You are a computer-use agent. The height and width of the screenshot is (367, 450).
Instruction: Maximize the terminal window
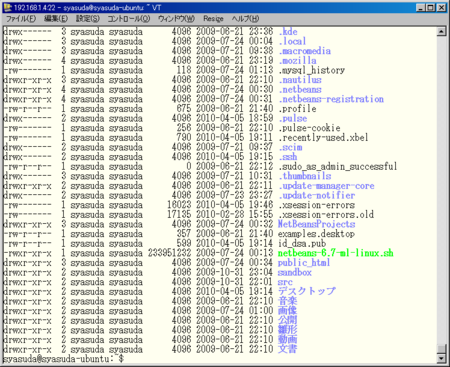pos(431,7)
